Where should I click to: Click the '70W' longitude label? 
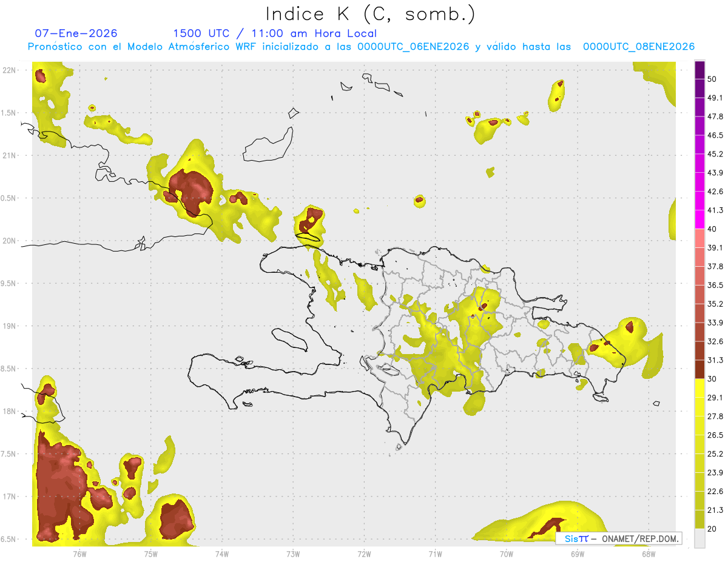tap(506, 554)
